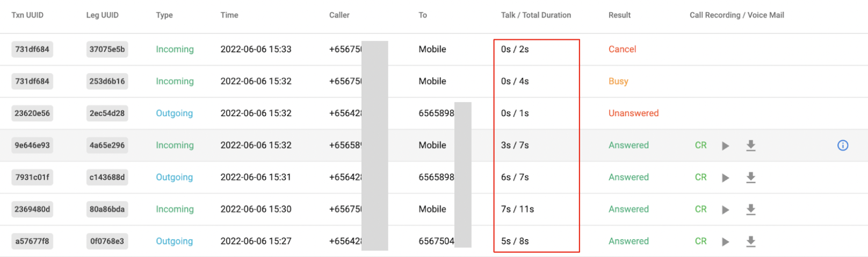This screenshot has height=257, width=868.
Task: Click the Cancel result text
Action: (x=622, y=49)
